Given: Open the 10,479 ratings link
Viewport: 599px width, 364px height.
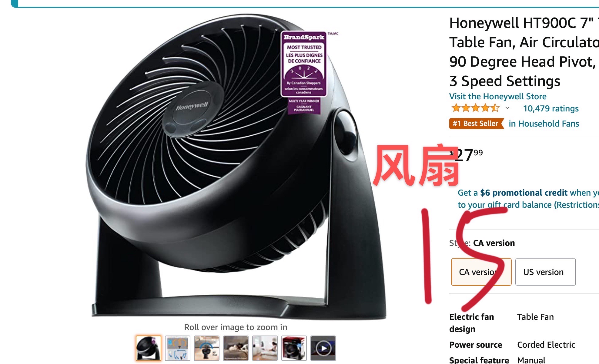Looking at the screenshot, I should (551, 108).
